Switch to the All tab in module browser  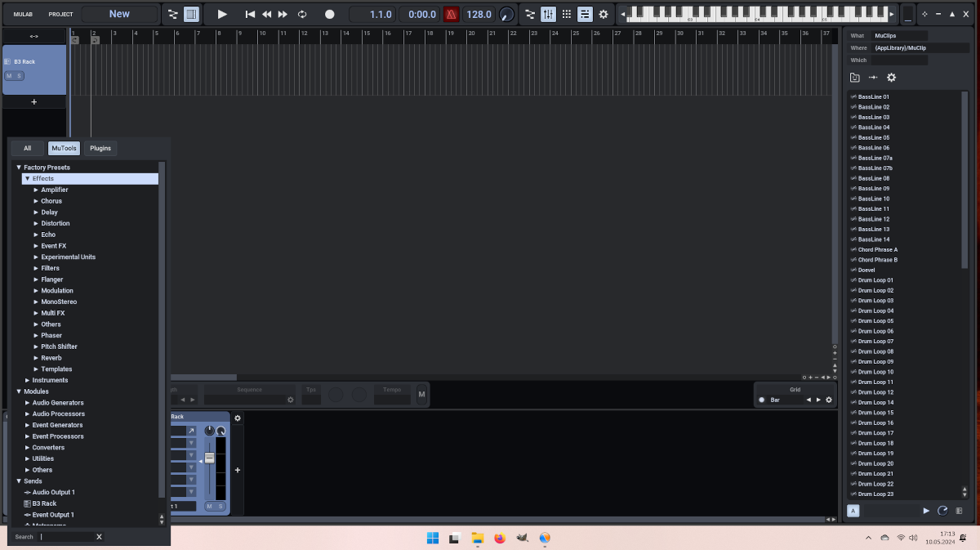[28, 148]
